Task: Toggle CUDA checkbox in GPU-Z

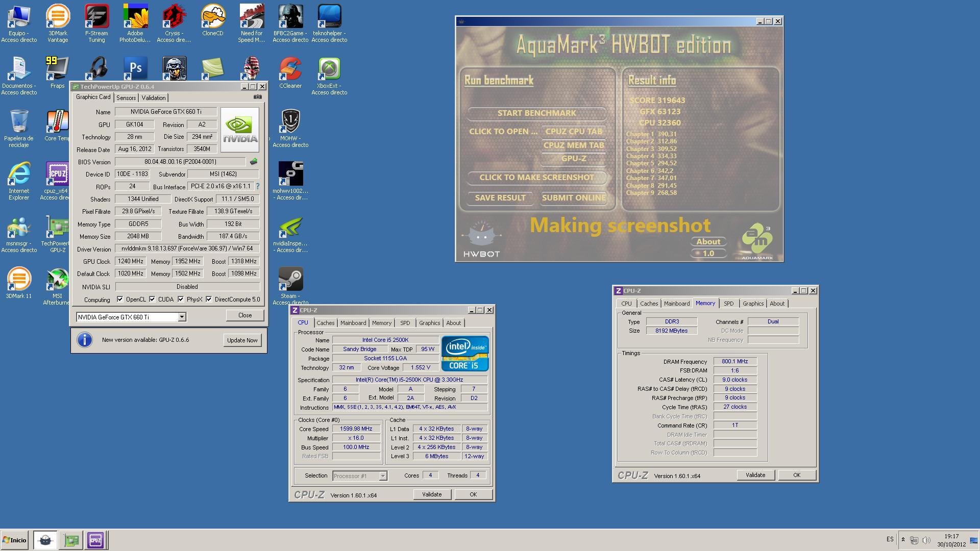Action: point(152,299)
